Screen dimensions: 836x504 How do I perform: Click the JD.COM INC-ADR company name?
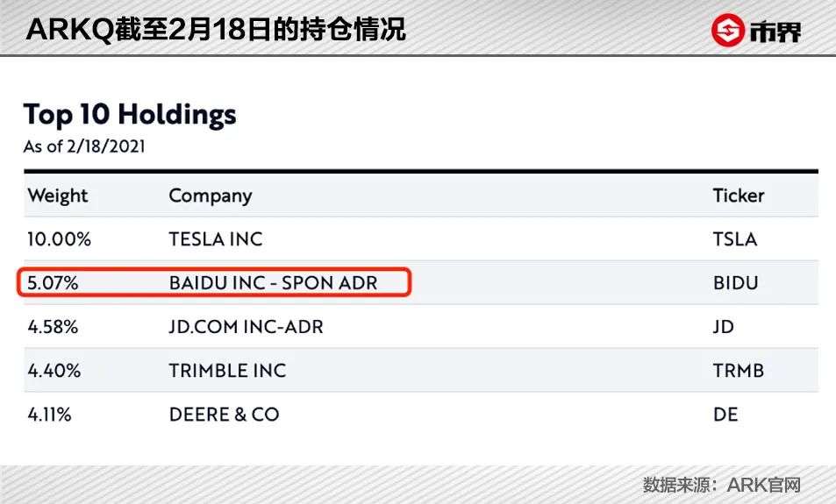tap(246, 327)
